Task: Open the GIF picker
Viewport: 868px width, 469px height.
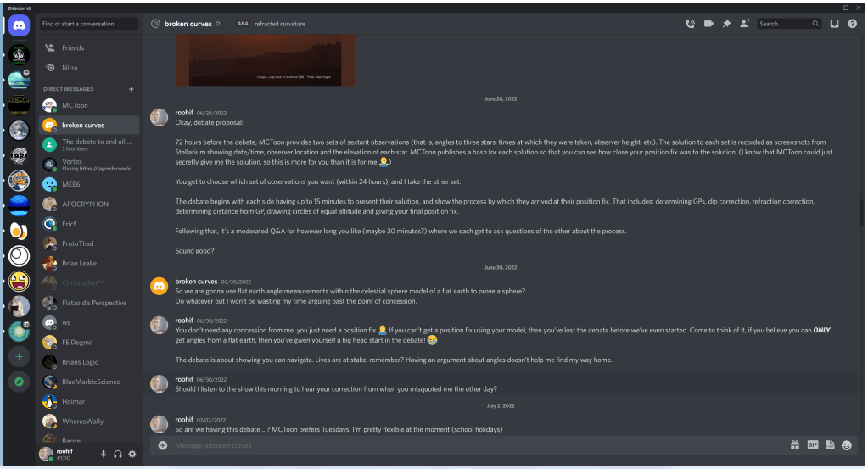Action: click(x=812, y=445)
